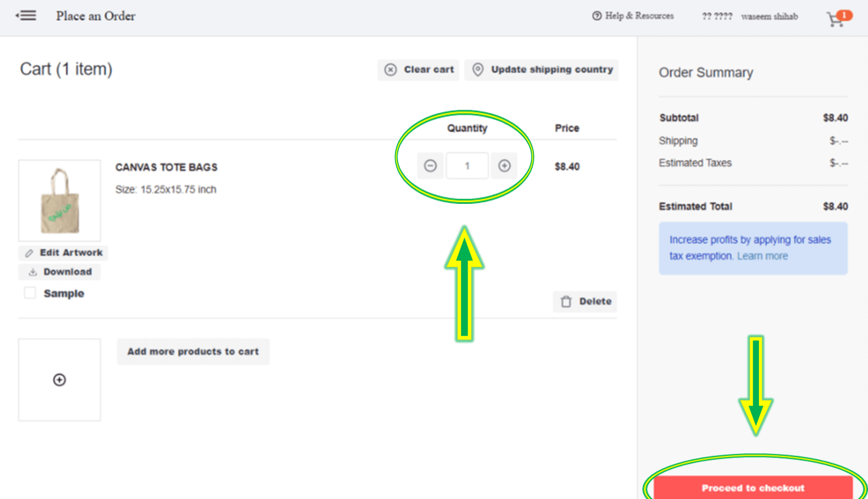The image size is (868, 499).
Task: Open the canvas tote bag thumbnail
Action: tap(59, 200)
